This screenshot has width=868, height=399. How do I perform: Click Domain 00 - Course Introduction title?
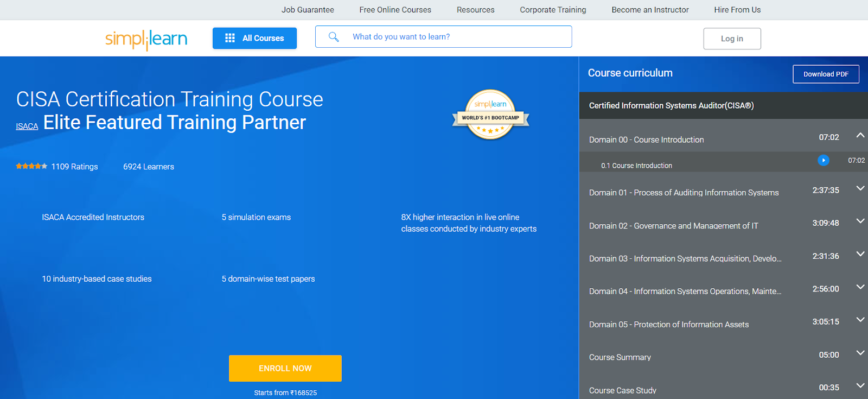[646, 140]
